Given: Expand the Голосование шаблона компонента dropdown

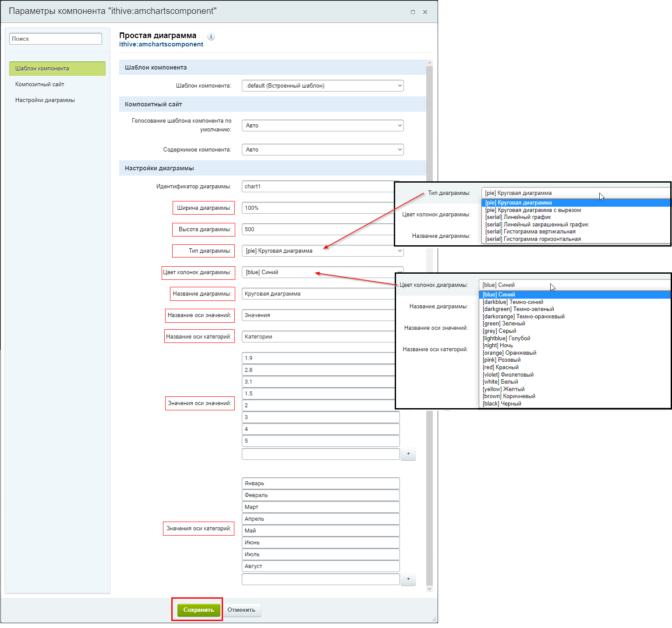Looking at the screenshot, I should tap(322, 126).
